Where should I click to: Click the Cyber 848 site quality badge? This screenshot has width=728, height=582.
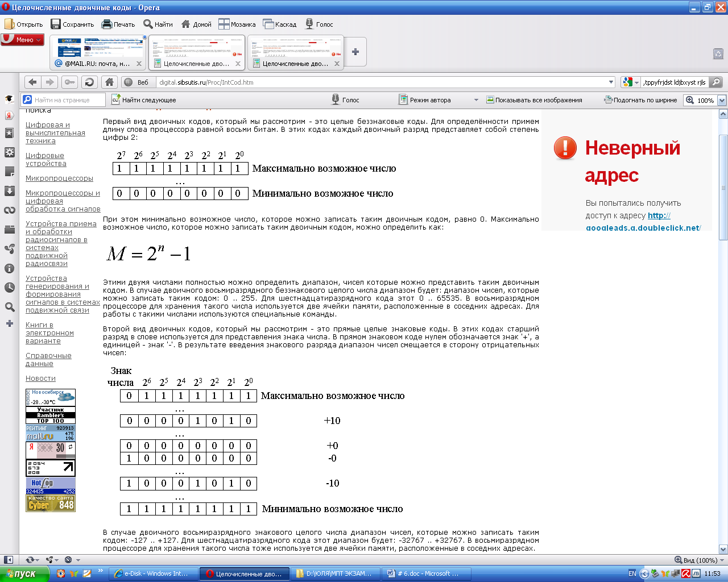pos(50,503)
